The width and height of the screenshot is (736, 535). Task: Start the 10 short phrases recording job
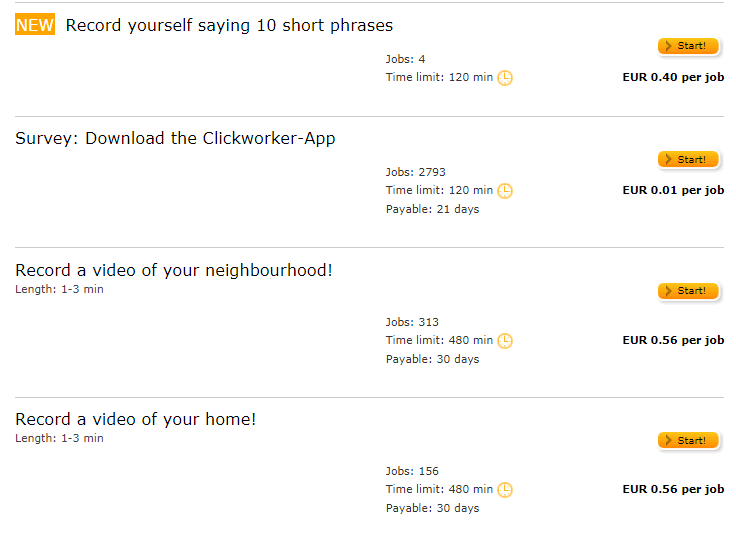(688, 46)
